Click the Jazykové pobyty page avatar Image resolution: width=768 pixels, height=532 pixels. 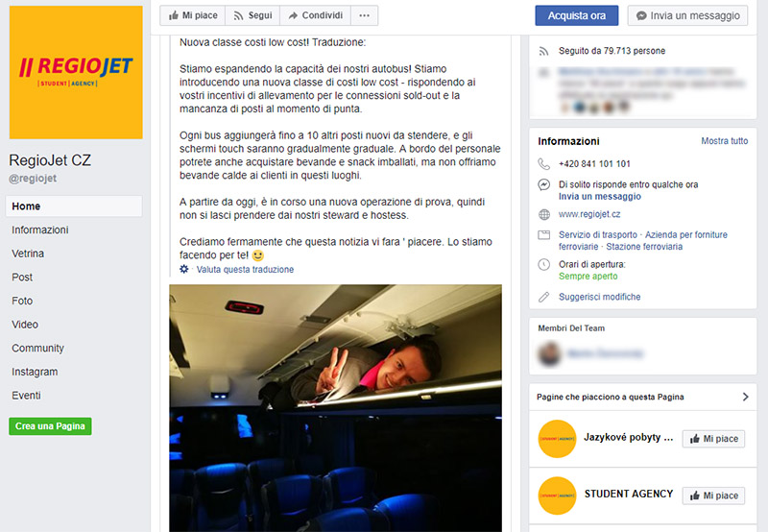coord(557,439)
